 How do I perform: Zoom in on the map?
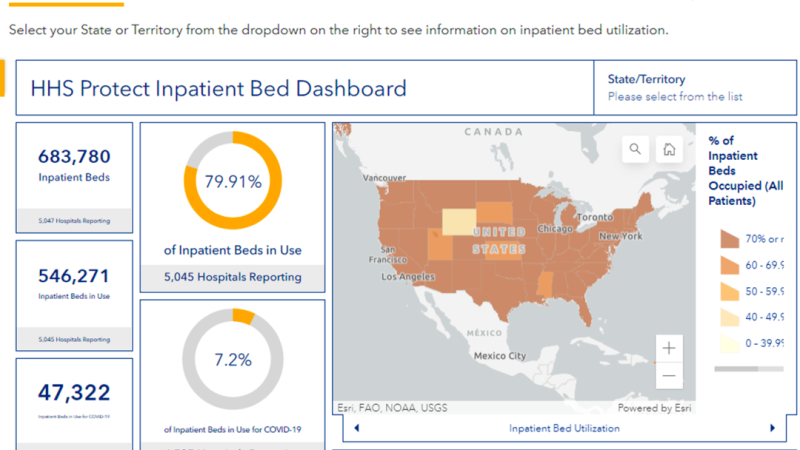[669, 348]
